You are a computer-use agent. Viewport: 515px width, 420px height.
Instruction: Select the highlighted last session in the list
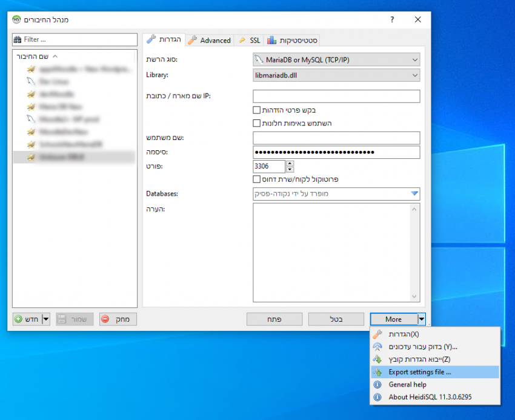[x=74, y=157]
